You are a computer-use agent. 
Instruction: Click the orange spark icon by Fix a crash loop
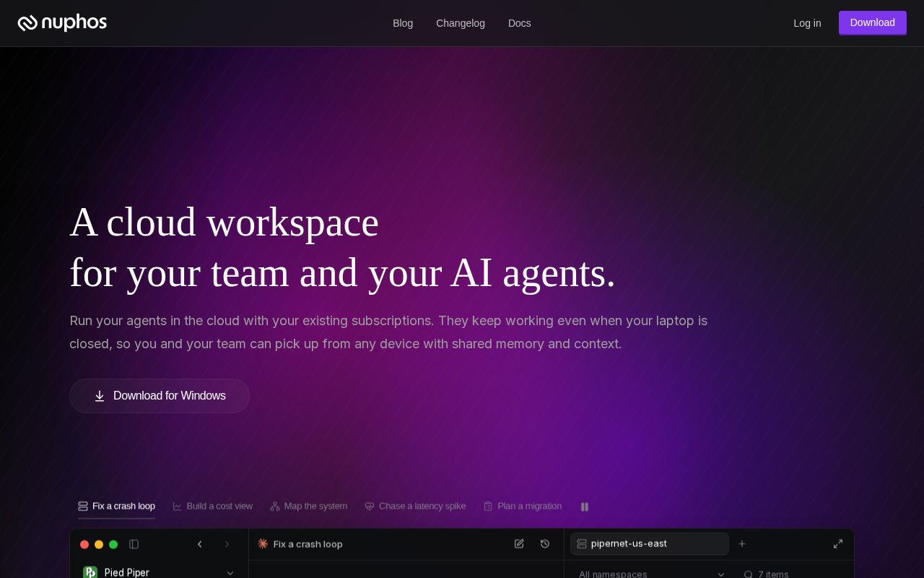coord(263,544)
